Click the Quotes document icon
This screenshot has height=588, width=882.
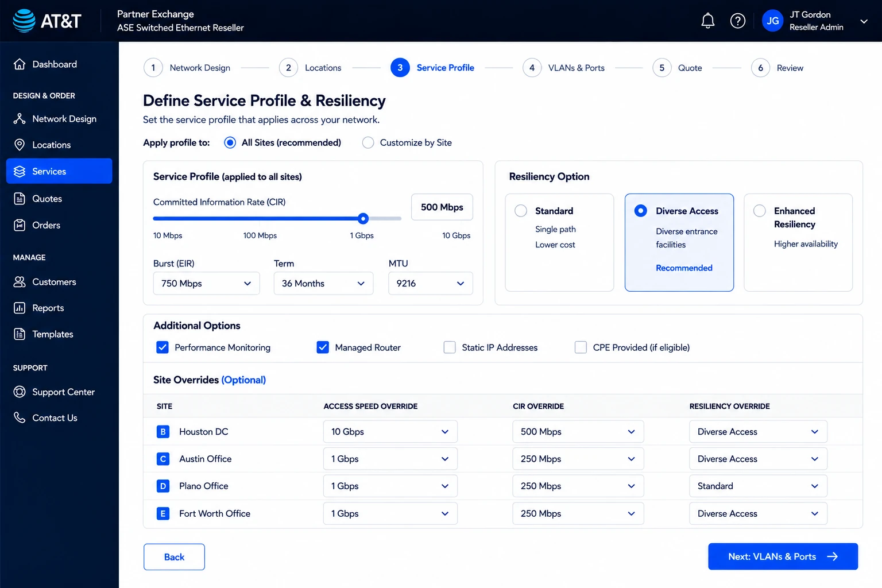20,199
